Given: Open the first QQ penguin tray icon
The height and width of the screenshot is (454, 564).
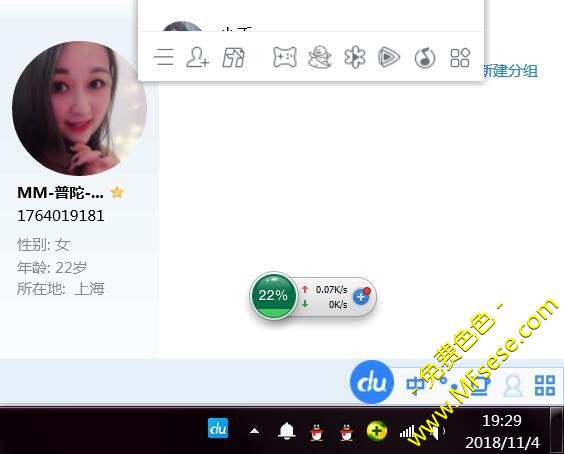Looking at the screenshot, I should tap(317, 432).
